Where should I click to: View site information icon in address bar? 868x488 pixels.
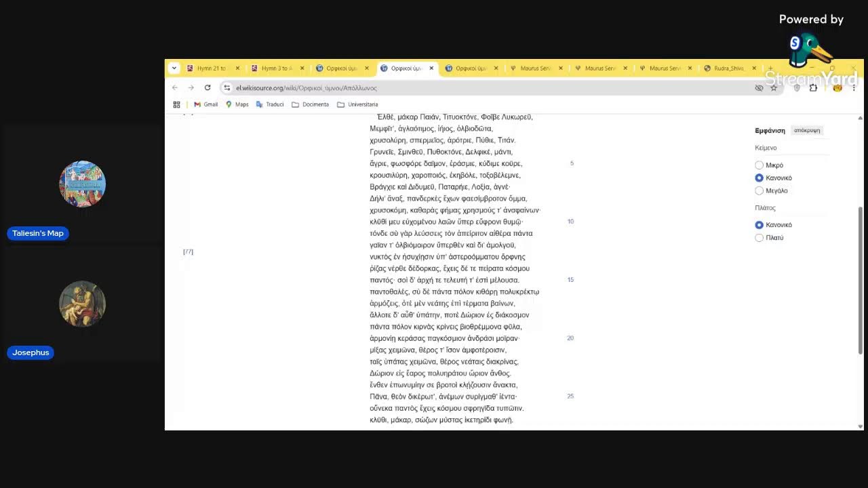coord(227,87)
